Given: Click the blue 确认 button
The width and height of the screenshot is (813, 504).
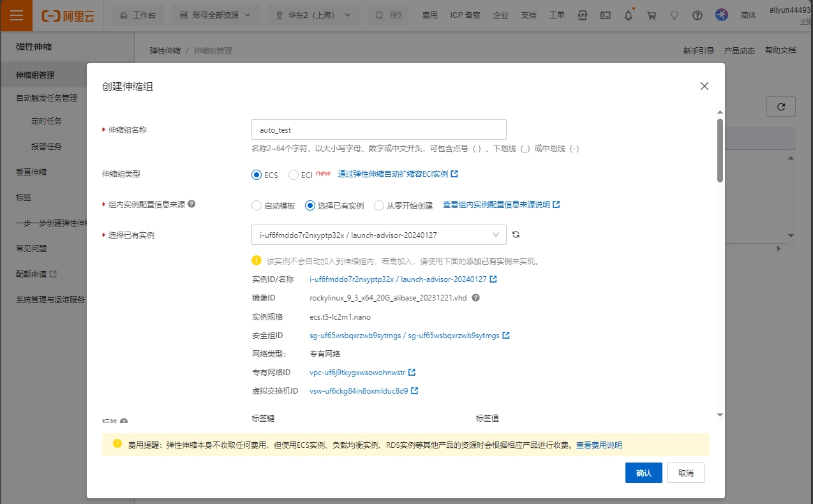Looking at the screenshot, I should [x=643, y=473].
